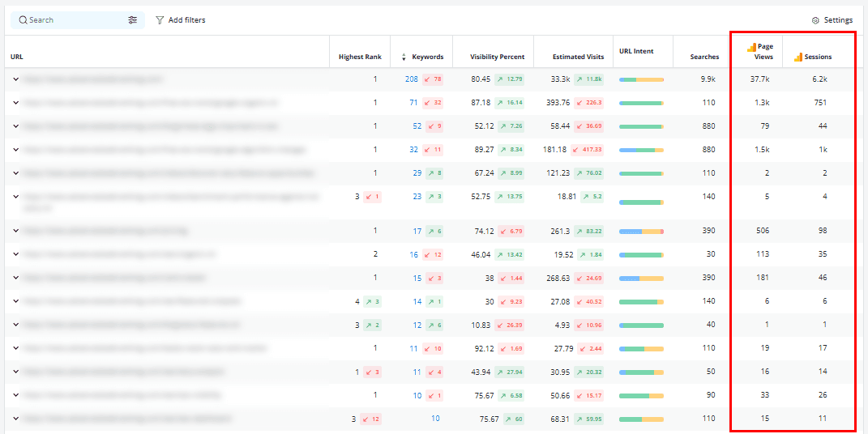Click the red badge showing 26.39
Image resolution: width=868 pixels, height=434 pixels.
tap(509, 325)
